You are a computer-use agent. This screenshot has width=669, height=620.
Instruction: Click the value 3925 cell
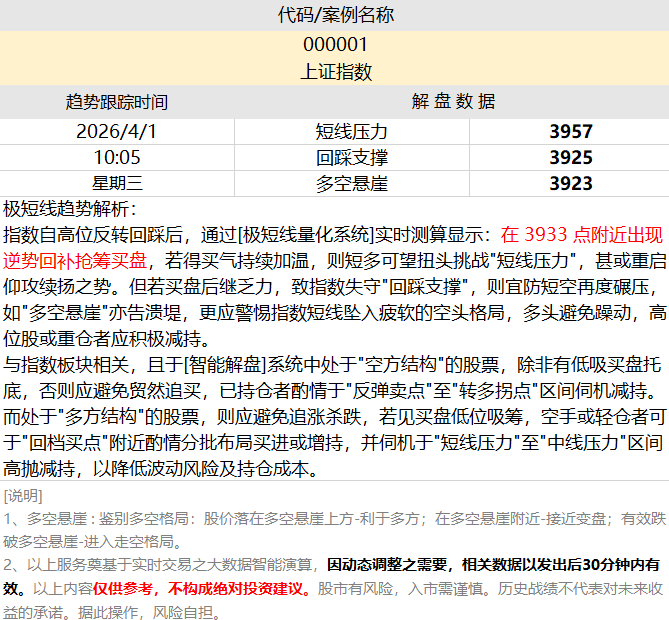coord(570,157)
